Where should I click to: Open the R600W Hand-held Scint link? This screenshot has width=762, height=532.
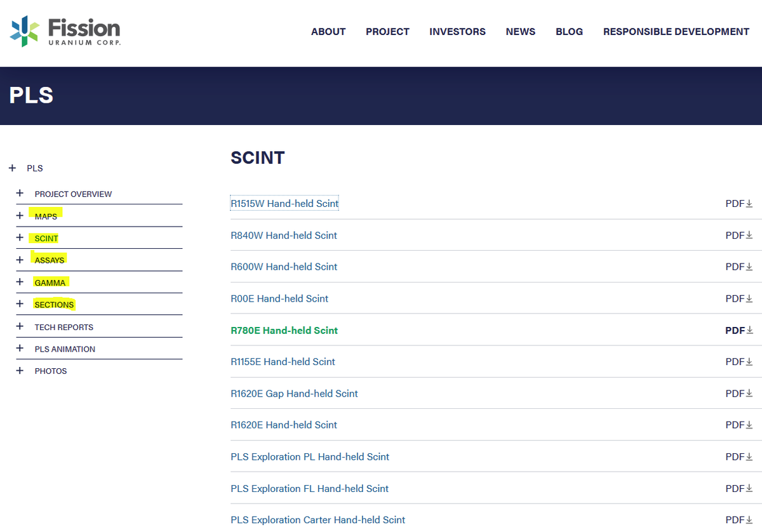(284, 267)
